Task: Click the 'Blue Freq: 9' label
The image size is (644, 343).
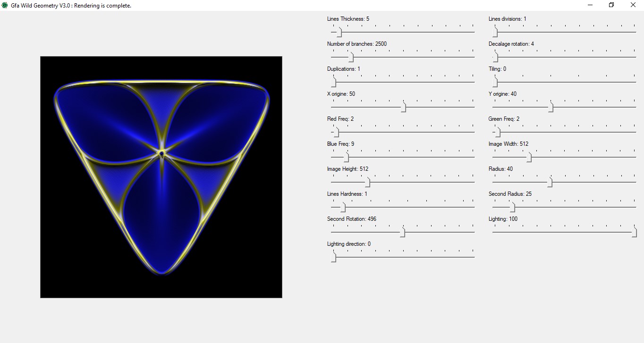Action: pyautogui.click(x=340, y=144)
